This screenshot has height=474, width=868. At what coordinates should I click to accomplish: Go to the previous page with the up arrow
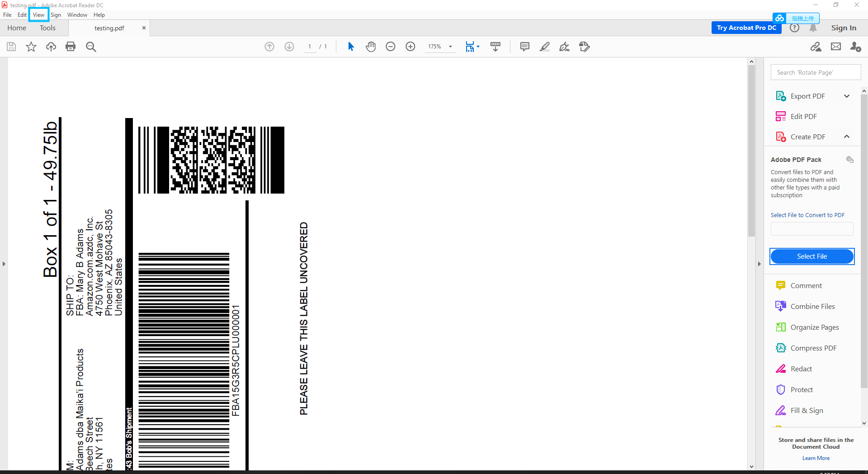coord(269,47)
